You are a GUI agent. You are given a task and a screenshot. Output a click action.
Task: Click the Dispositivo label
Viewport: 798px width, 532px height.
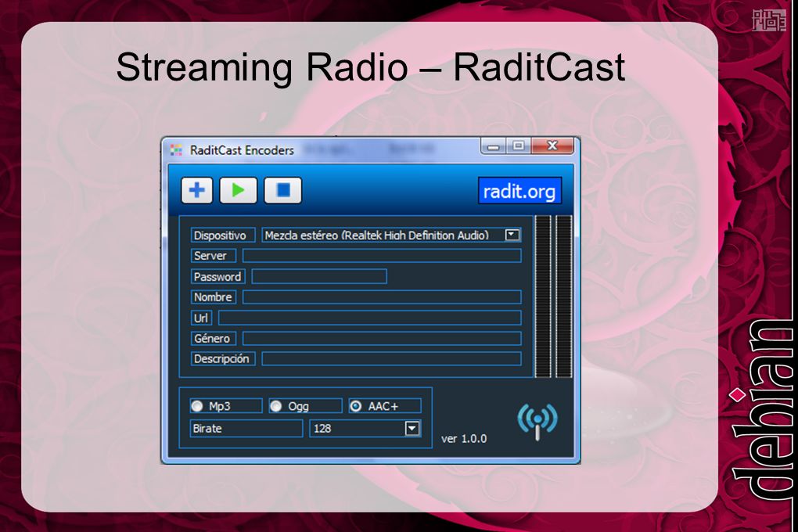tap(222, 235)
